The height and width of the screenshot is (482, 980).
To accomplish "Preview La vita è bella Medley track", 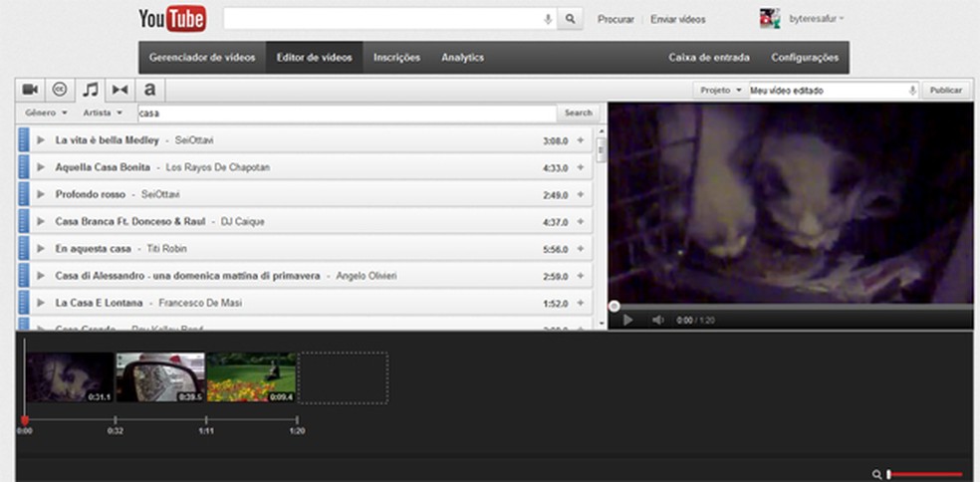I will pyautogui.click(x=41, y=140).
